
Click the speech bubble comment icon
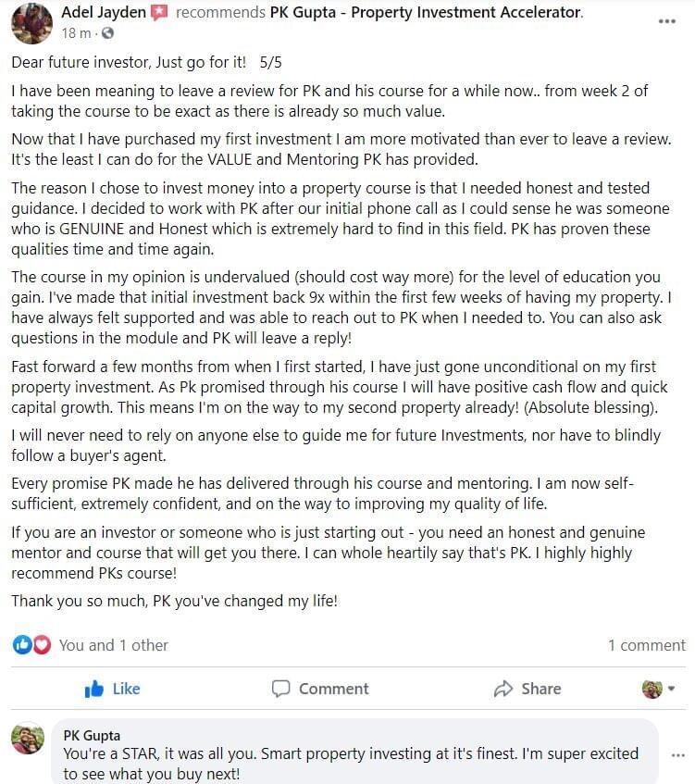280,689
